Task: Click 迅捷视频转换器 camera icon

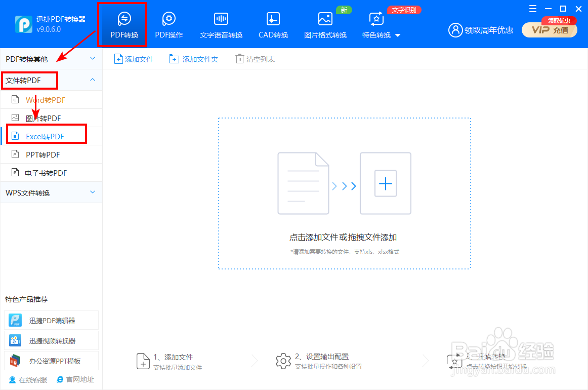Action: [x=15, y=340]
